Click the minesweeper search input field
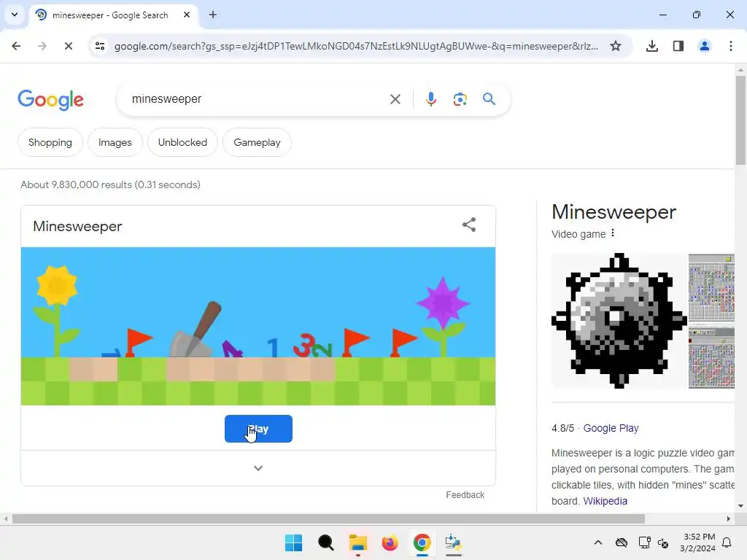Image resolution: width=747 pixels, height=560 pixels. [x=258, y=99]
